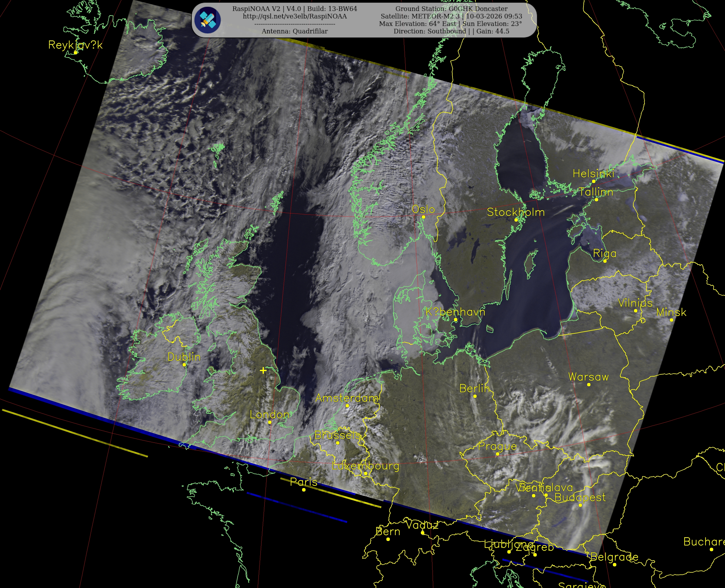Viewport: 725px width, 588px height.
Task: Click the Reykjavik city marker dot
Action: tap(75, 53)
